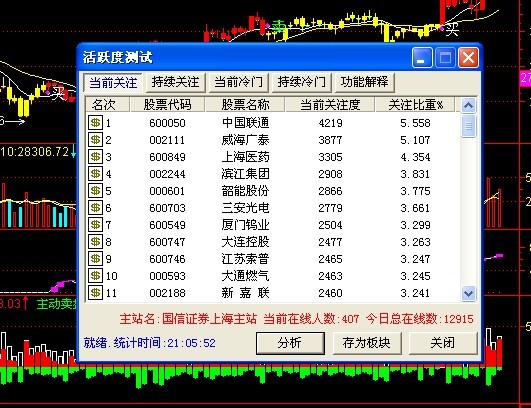Click the list scrollbar thumb
This screenshot has height=408, width=531.
click(x=468, y=126)
